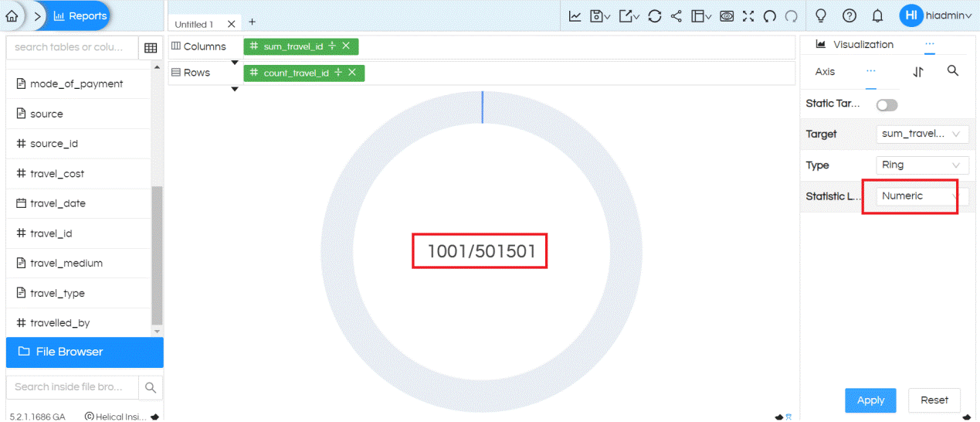Click the refresh report icon

pyautogui.click(x=654, y=15)
